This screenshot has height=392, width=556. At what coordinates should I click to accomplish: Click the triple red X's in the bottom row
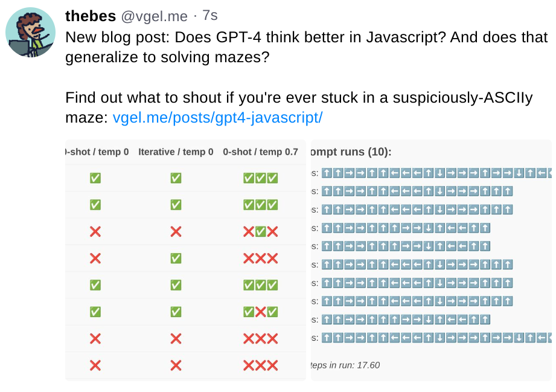[260, 365]
